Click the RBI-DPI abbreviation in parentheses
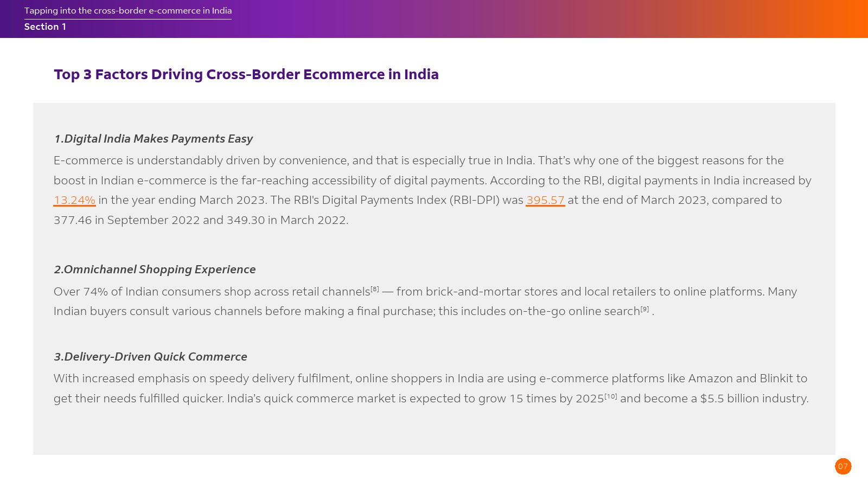 coord(474,200)
